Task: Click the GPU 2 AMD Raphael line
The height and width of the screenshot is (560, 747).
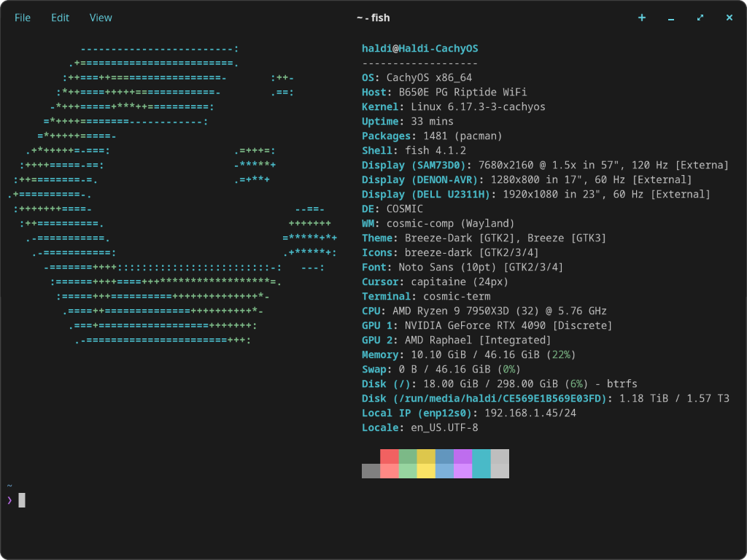Action: [457, 340]
